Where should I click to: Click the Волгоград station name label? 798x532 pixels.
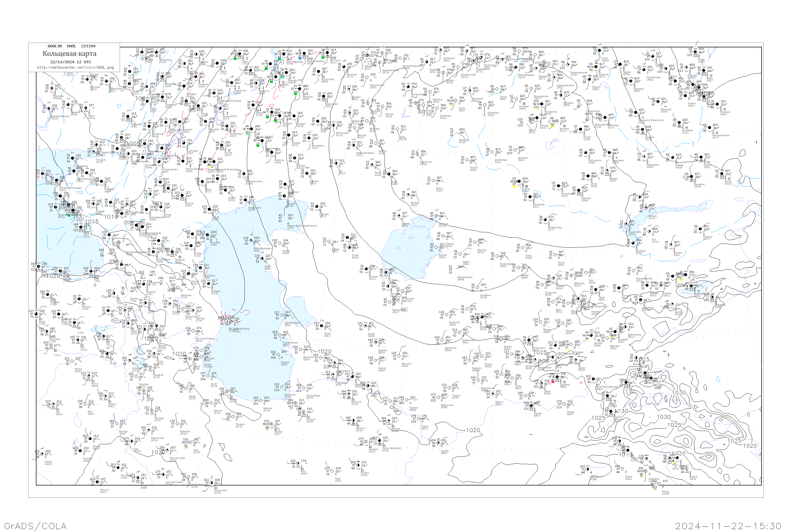coord(192,151)
